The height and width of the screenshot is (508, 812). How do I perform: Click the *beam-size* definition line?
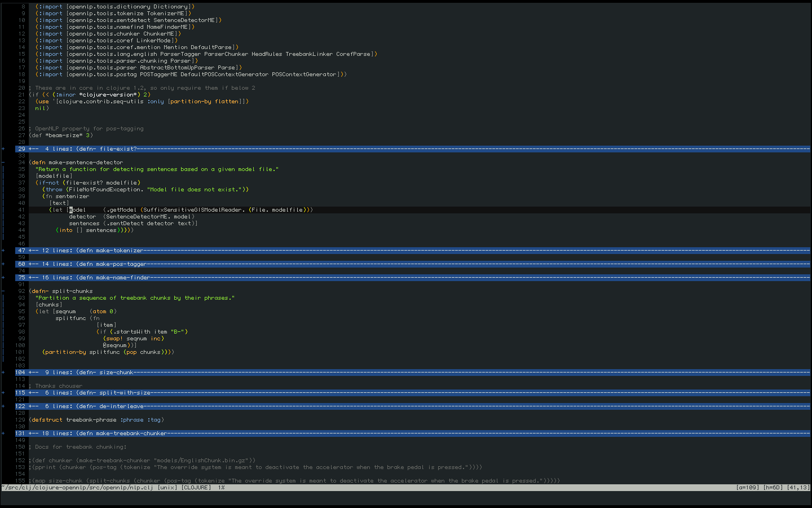coord(61,135)
